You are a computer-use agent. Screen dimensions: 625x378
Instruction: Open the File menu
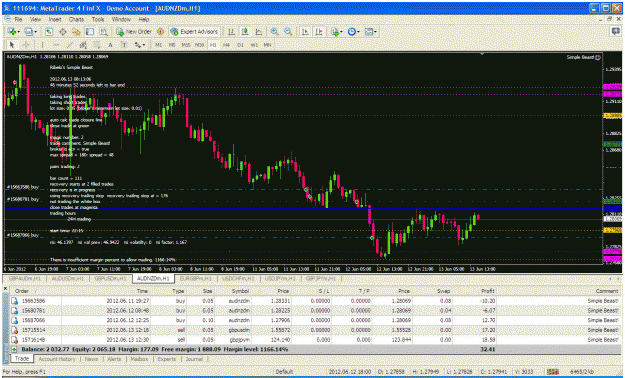[x=18, y=19]
